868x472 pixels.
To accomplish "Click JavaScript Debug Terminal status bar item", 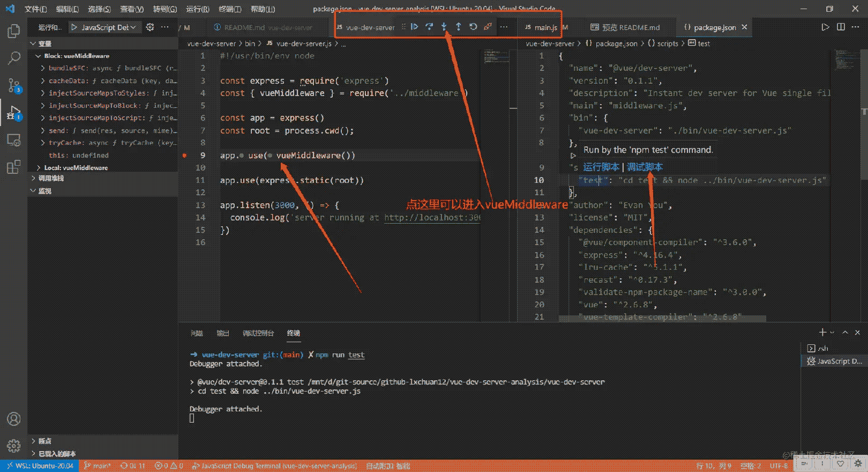I will click(x=274, y=466).
